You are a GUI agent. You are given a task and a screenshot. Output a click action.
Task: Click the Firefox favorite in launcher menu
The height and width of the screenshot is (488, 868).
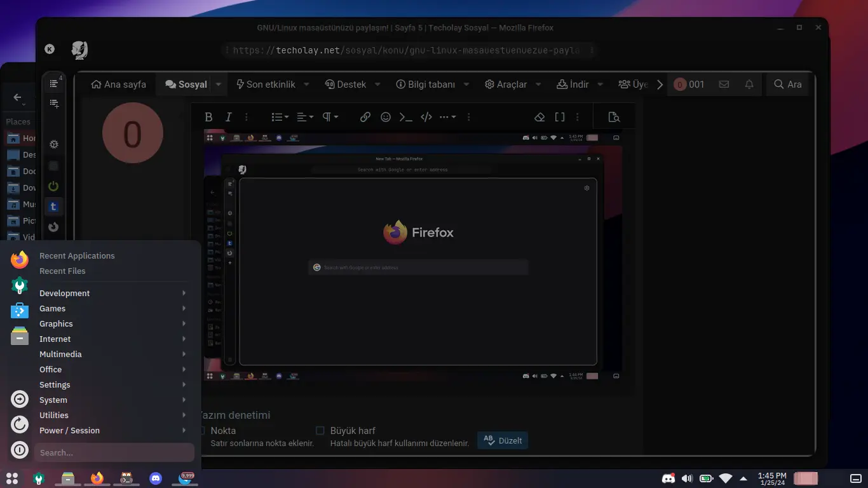(x=20, y=260)
